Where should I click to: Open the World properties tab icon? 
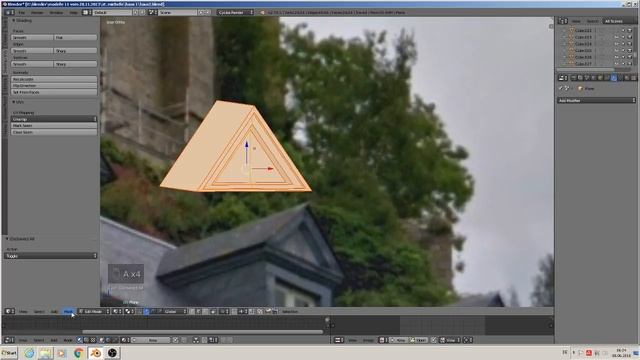(x=593, y=78)
